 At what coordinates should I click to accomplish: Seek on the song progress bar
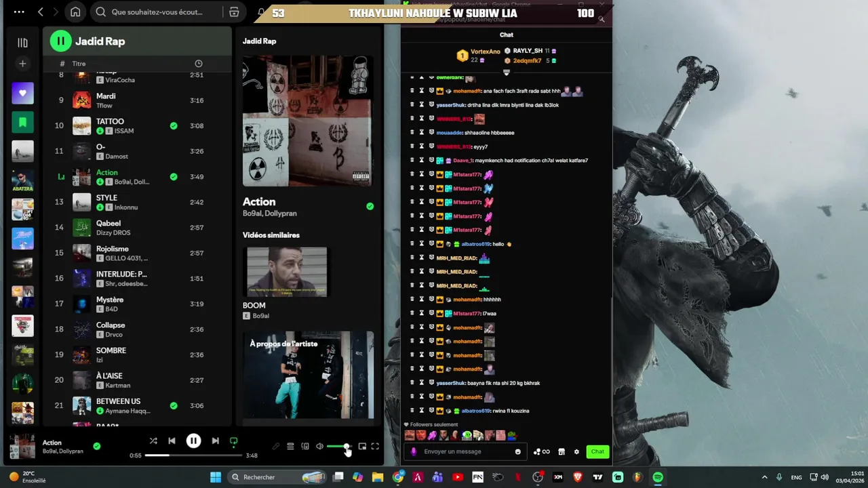pos(193,455)
